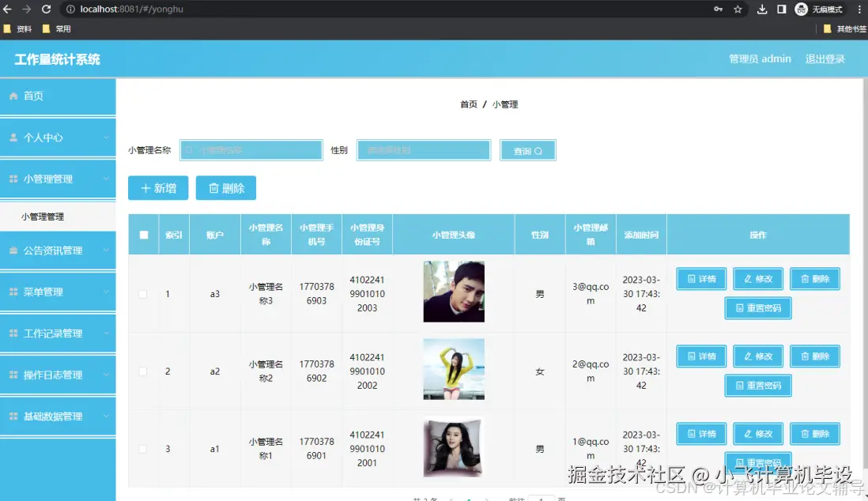This screenshot has height=501, width=868.
Task: Click the browser back arrow
Action: click(x=8, y=9)
